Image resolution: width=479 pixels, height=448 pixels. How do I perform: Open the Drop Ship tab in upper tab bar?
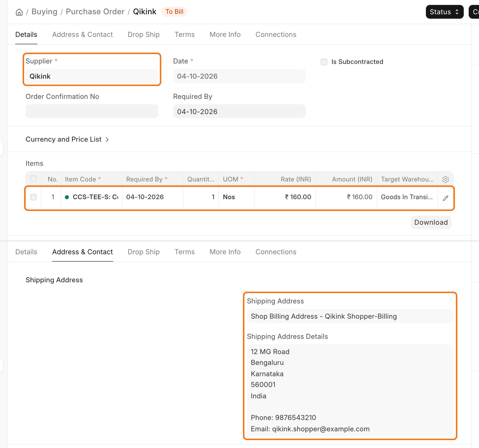pyautogui.click(x=144, y=34)
